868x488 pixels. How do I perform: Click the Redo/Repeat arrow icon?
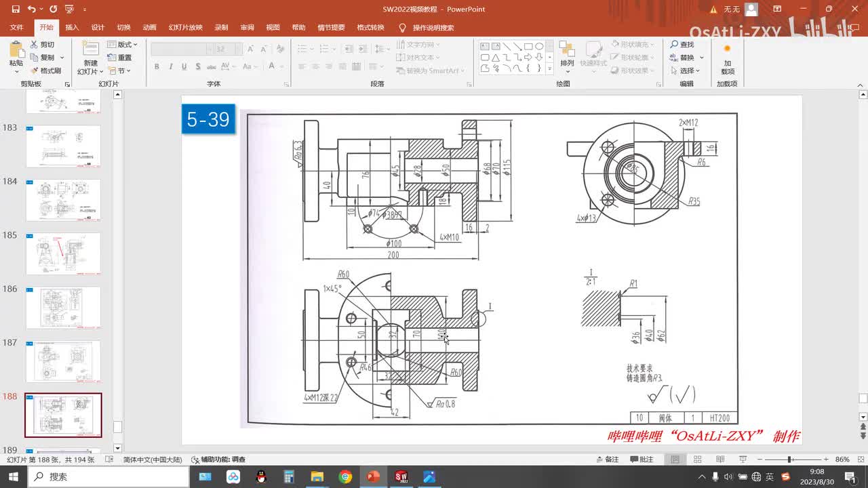click(x=53, y=9)
